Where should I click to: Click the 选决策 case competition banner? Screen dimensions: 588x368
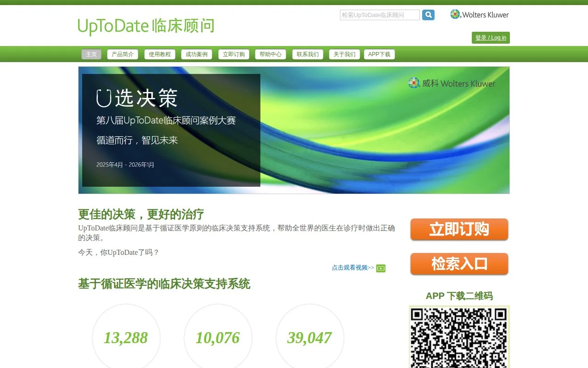(x=294, y=130)
